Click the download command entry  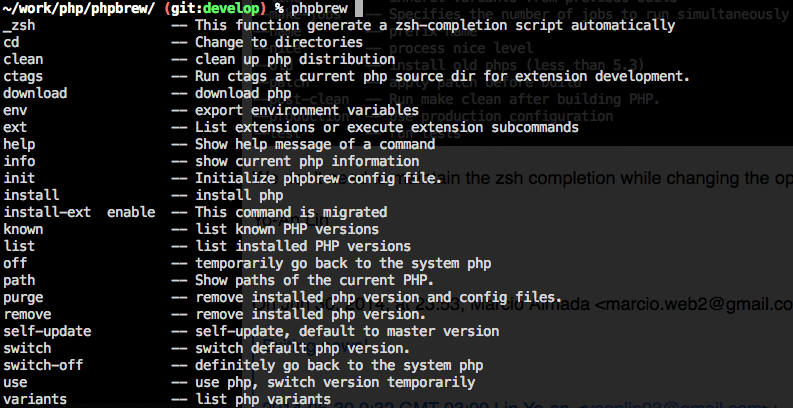click(x=35, y=93)
